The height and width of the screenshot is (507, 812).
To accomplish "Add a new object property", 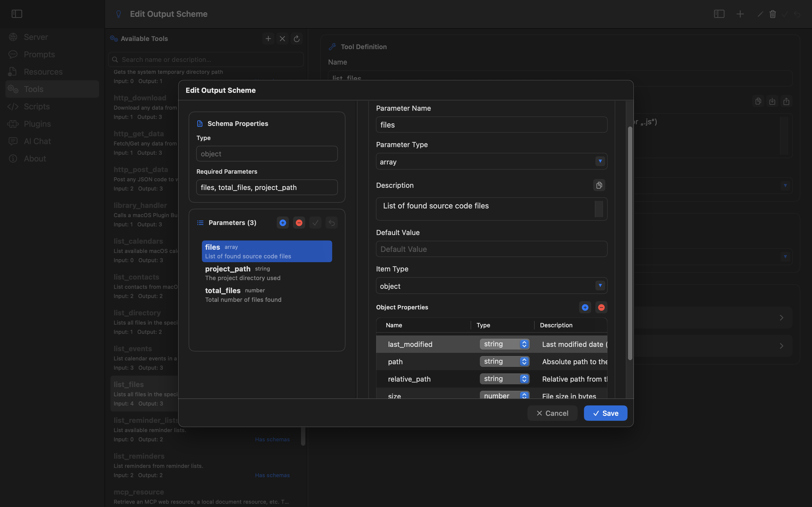I will (x=585, y=307).
